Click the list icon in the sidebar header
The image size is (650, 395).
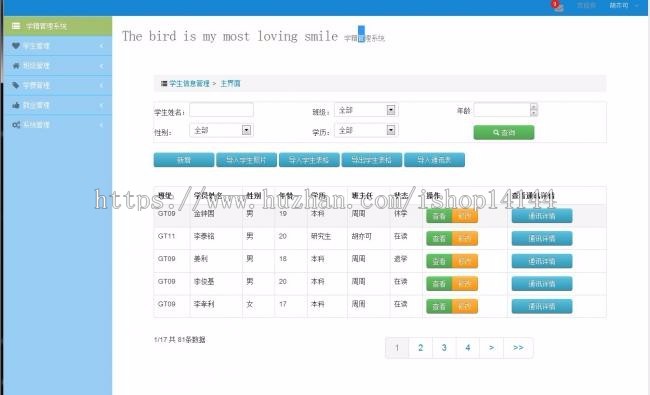coord(16,26)
